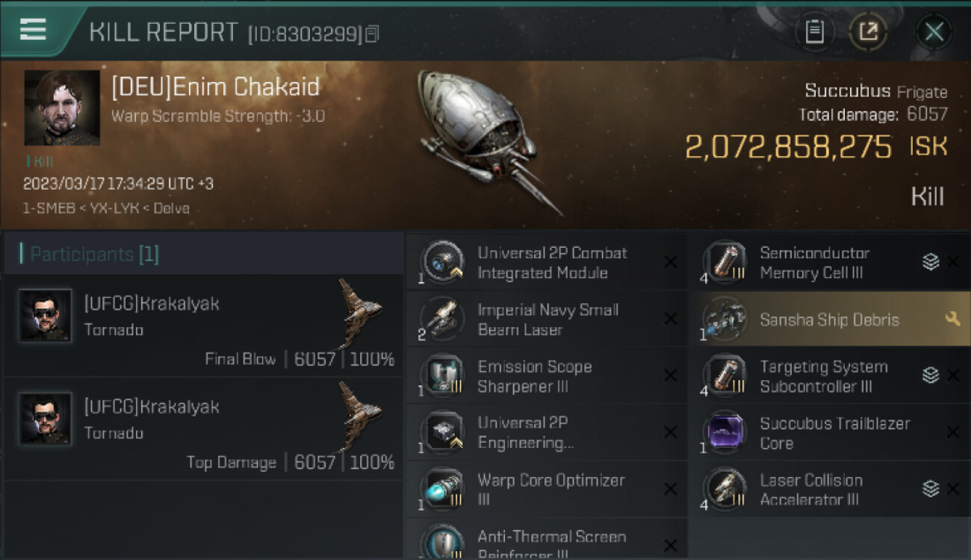Select the Final Blow Krakalyak entry
This screenshot has width=971, height=560.
[203, 326]
